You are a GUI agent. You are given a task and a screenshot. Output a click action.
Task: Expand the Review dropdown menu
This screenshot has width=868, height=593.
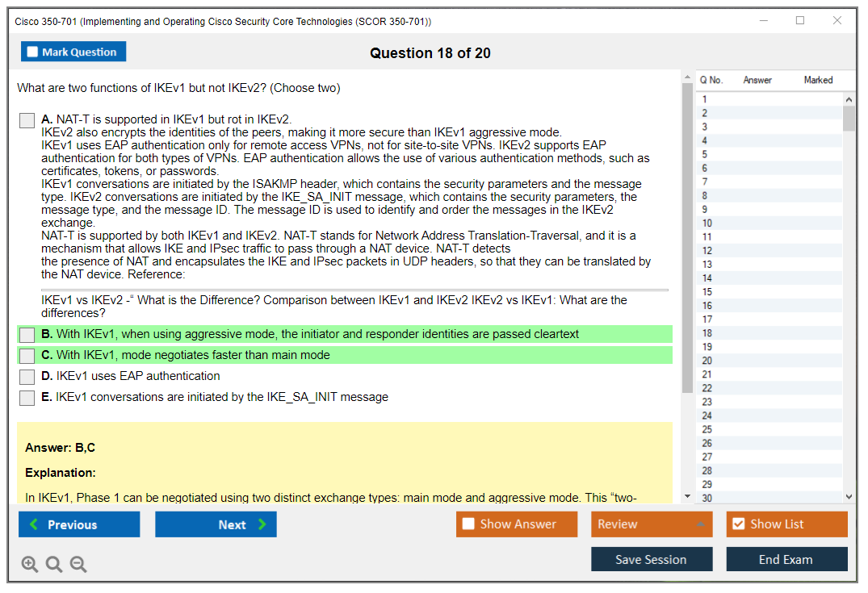click(652, 524)
